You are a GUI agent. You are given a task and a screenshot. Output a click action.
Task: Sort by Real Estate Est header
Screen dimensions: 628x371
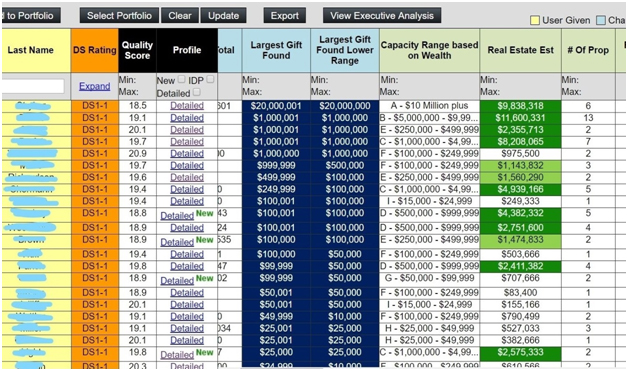pyautogui.click(x=520, y=50)
